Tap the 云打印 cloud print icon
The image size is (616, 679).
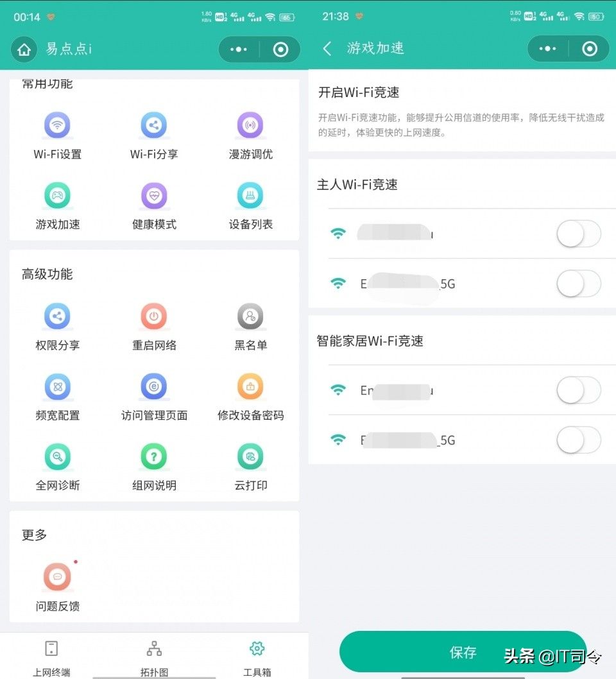(x=250, y=457)
